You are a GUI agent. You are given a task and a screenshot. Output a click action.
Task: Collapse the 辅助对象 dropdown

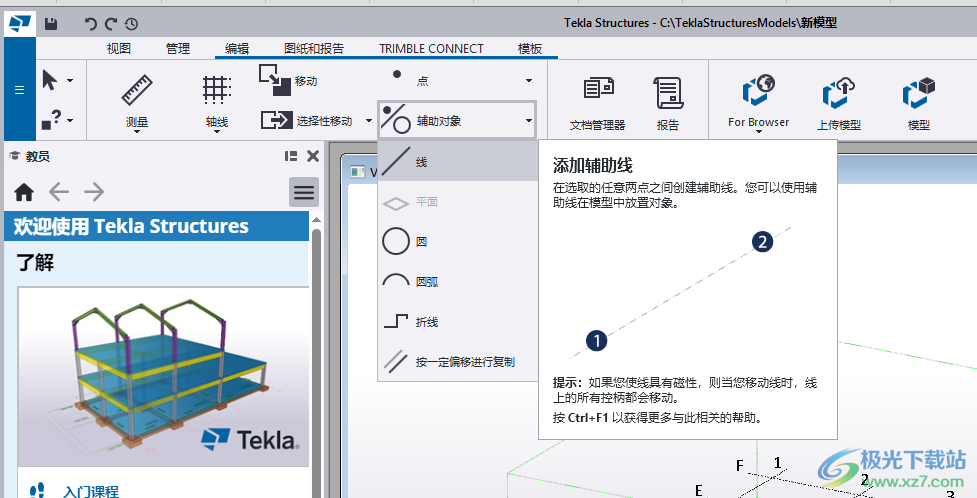[x=528, y=121]
